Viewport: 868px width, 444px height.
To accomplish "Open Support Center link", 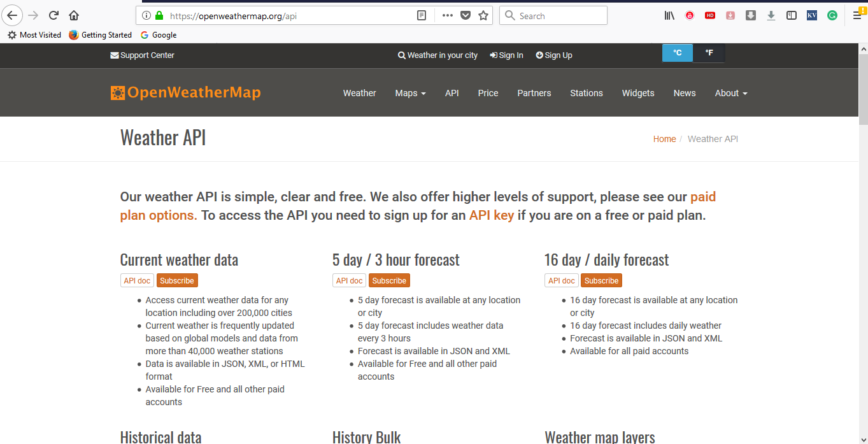I will point(142,55).
